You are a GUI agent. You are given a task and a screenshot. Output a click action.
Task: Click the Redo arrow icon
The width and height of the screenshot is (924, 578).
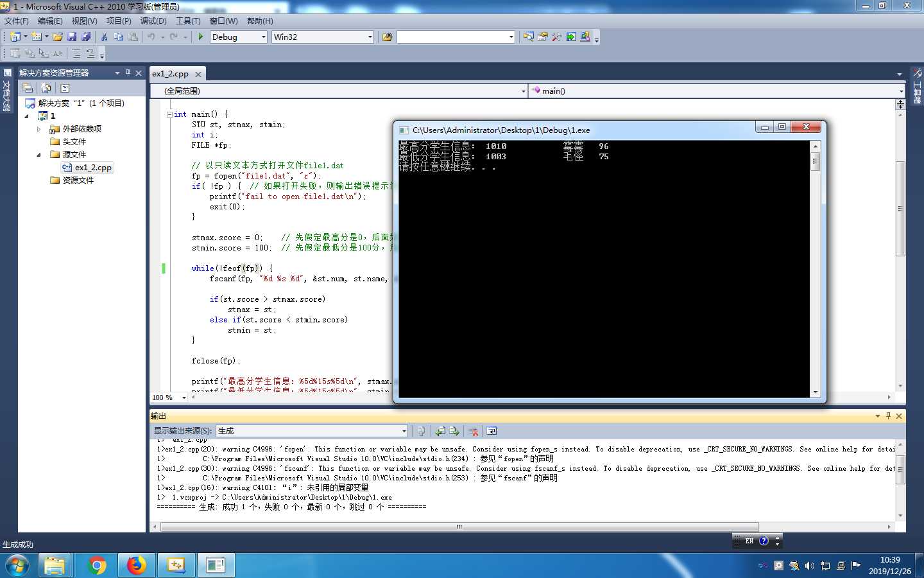click(x=174, y=37)
